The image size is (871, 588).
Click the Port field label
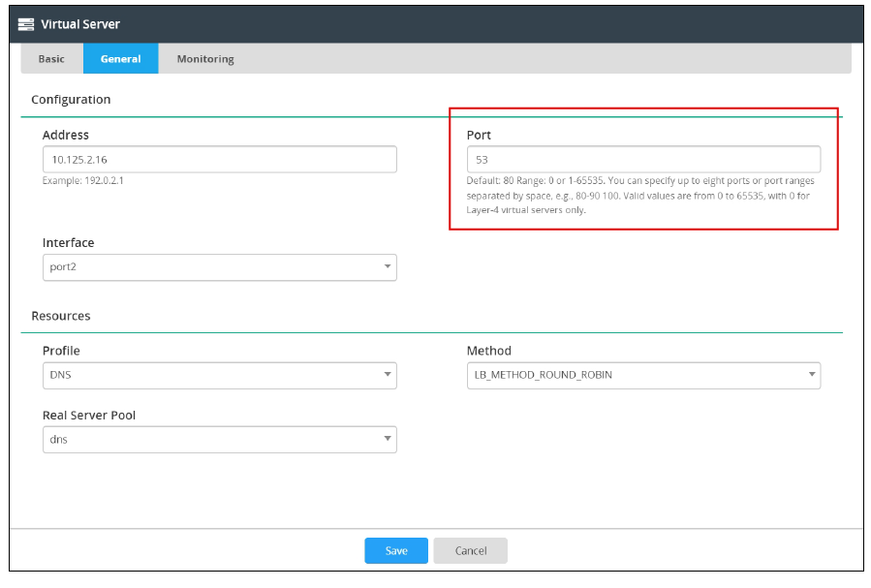479,135
